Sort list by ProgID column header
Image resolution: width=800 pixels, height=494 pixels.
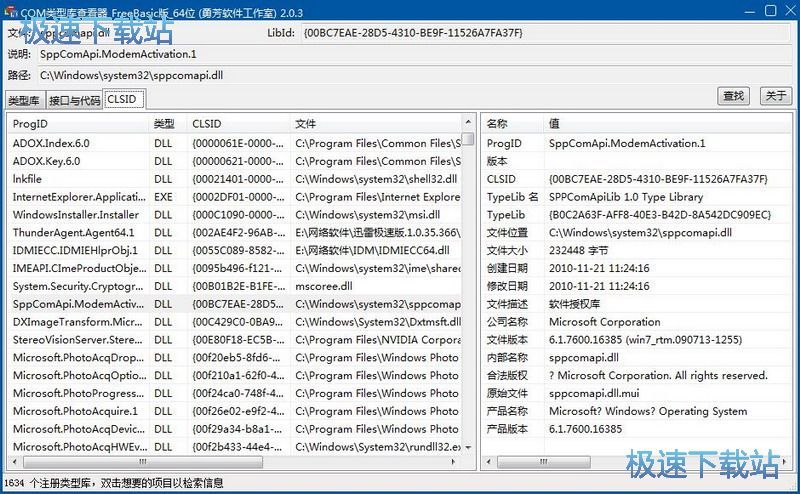click(x=78, y=124)
